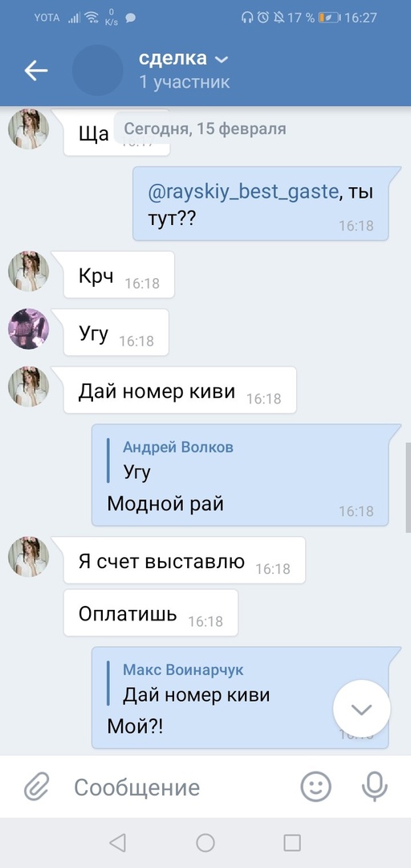Jump to latest messages with round chevron button
This screenshot has height=868, width=411.
362,709
